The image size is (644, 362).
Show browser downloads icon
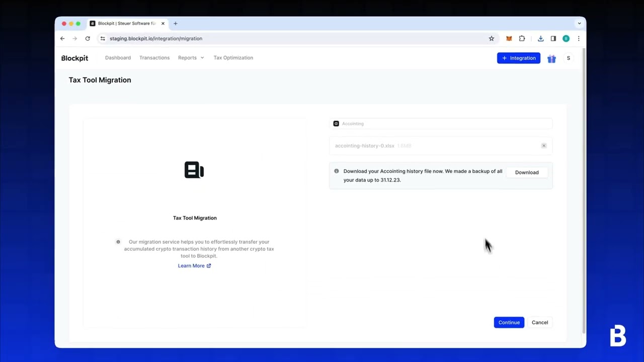[540, 38]
